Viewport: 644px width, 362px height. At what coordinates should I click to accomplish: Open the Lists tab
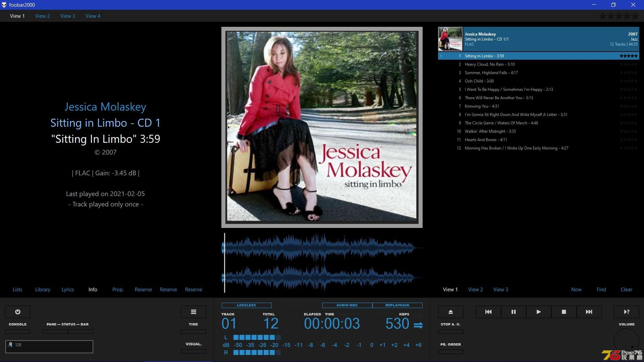point(17,289)
